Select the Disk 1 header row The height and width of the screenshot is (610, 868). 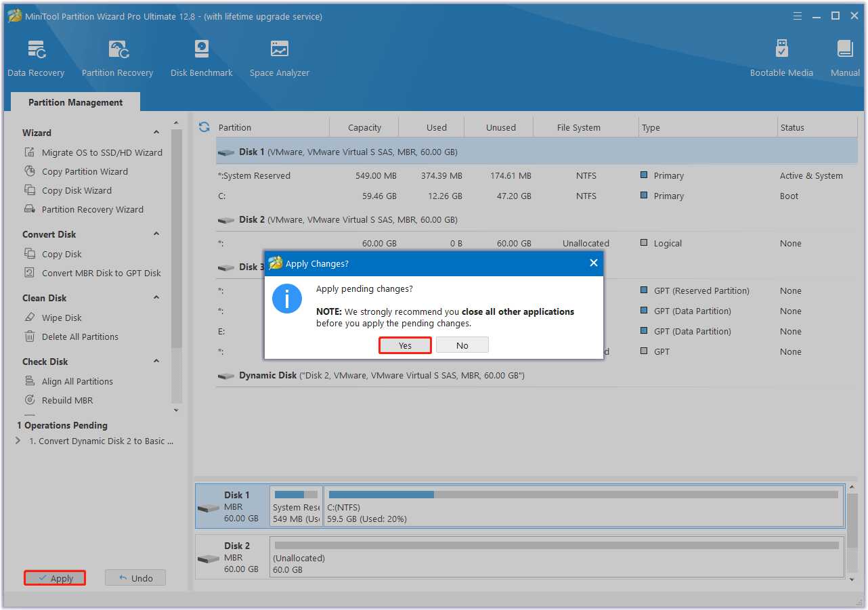537,152
